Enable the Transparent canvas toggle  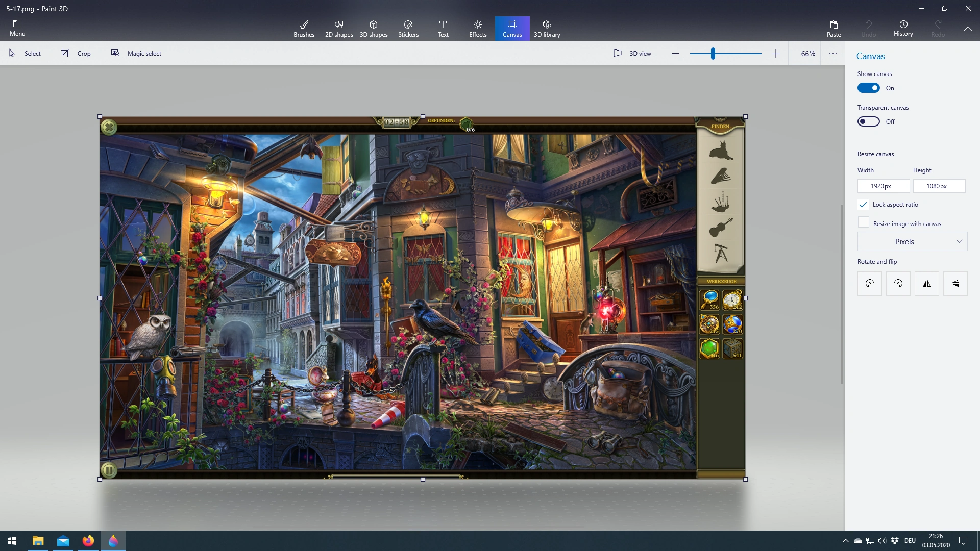pyautogui.click(x=868, y=122)
